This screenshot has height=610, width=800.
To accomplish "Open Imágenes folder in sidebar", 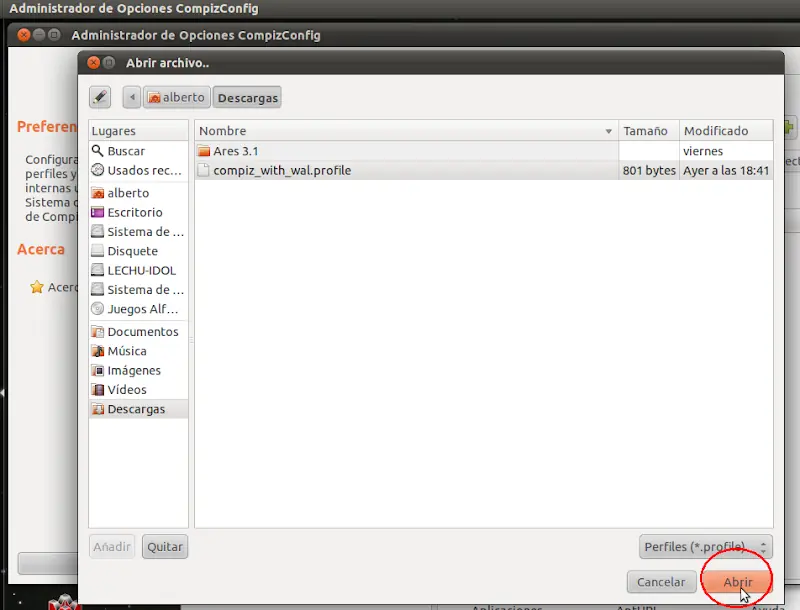I will pos(138,370).
